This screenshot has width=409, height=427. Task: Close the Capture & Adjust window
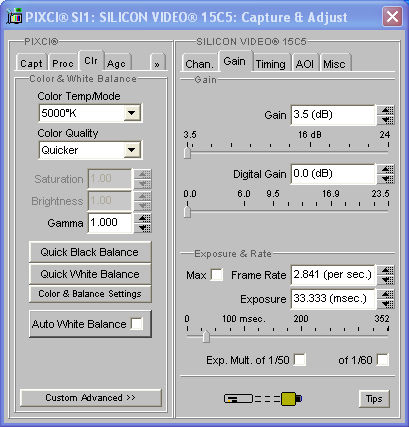click(x=392, y=16)
